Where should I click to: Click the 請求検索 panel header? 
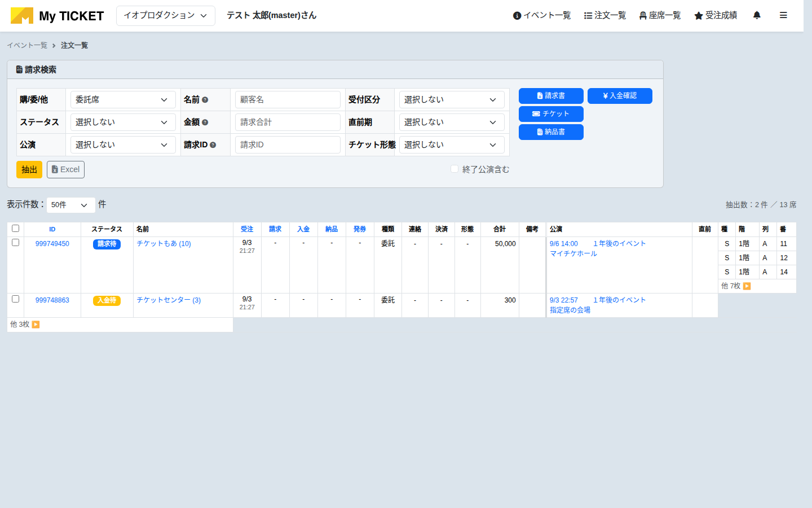pos(335,69)
